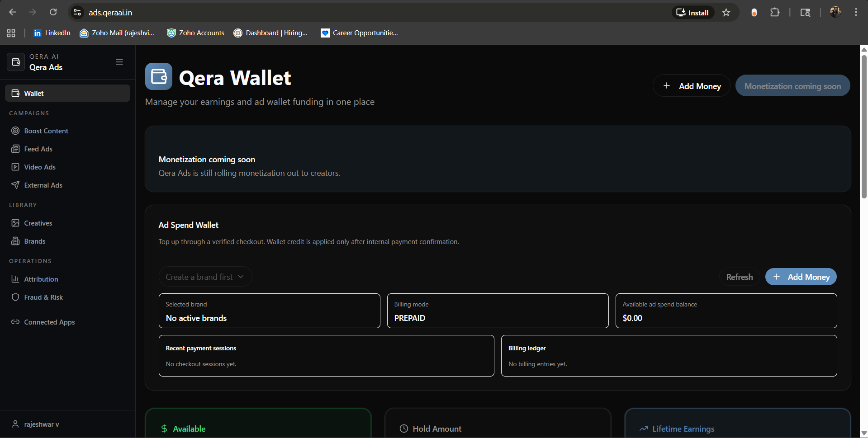Screen dimensions: 868x438
Task: Open the Fraud & Risk page
Action: [67, 297]
